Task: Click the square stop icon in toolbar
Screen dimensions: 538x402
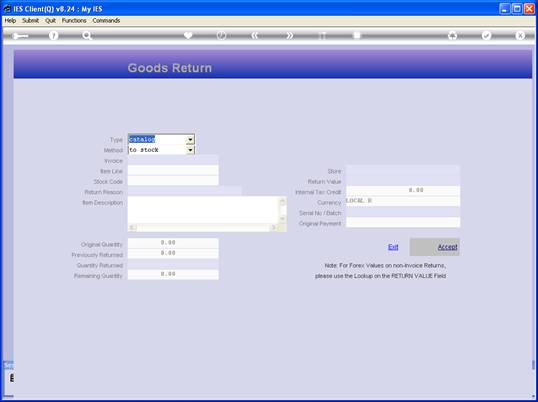Action: (x=357, y=35)
